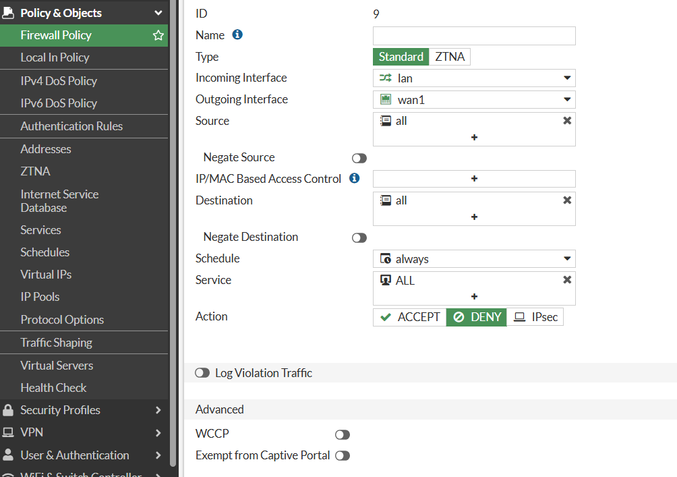Set the action to ACCEPT

tap(410, 317)
